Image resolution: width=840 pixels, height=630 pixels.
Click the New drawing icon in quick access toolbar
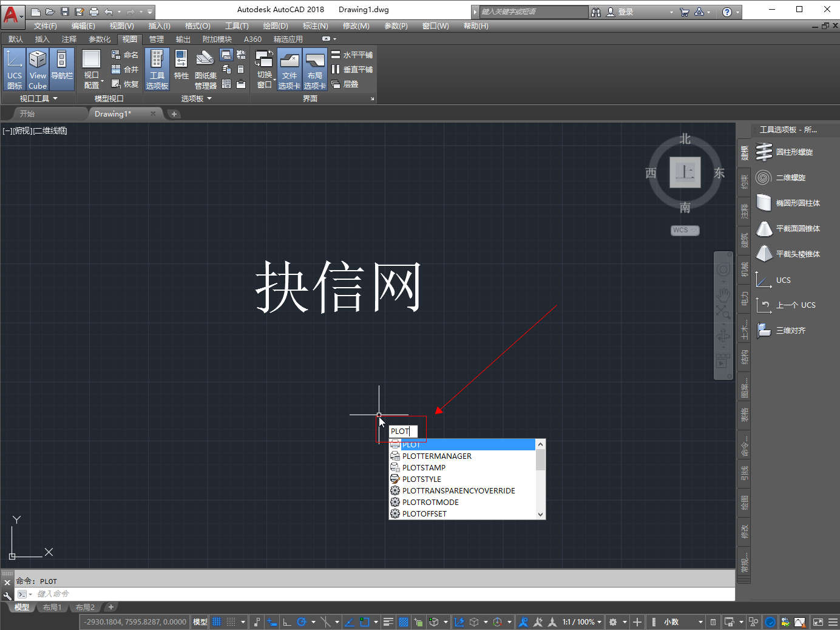[36, 12]
